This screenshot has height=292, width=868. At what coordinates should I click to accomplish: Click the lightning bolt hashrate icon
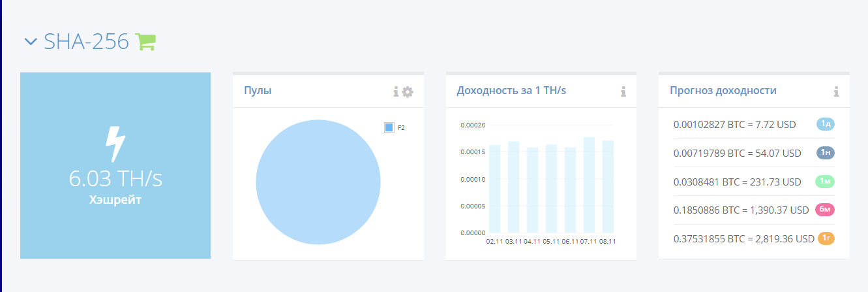(115, 144)
